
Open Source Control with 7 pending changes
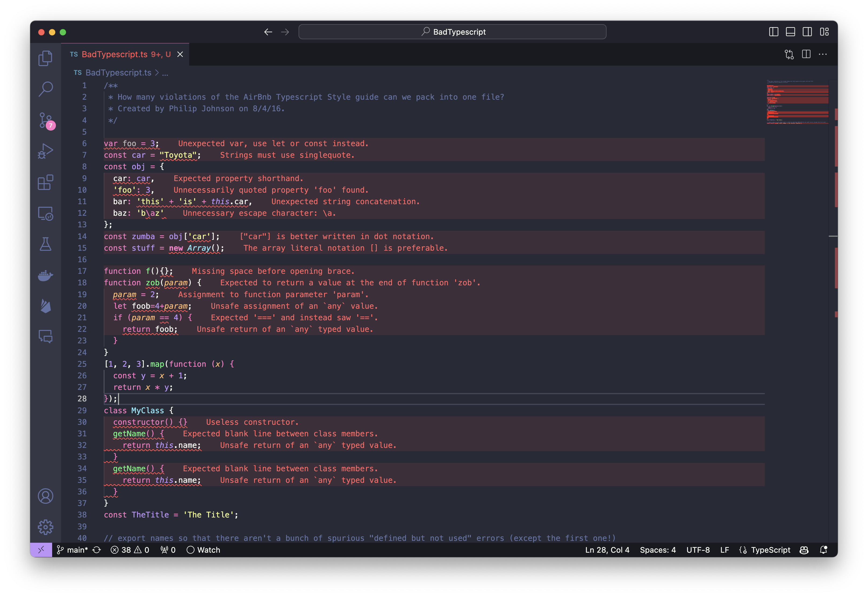(x=45, y=120)
